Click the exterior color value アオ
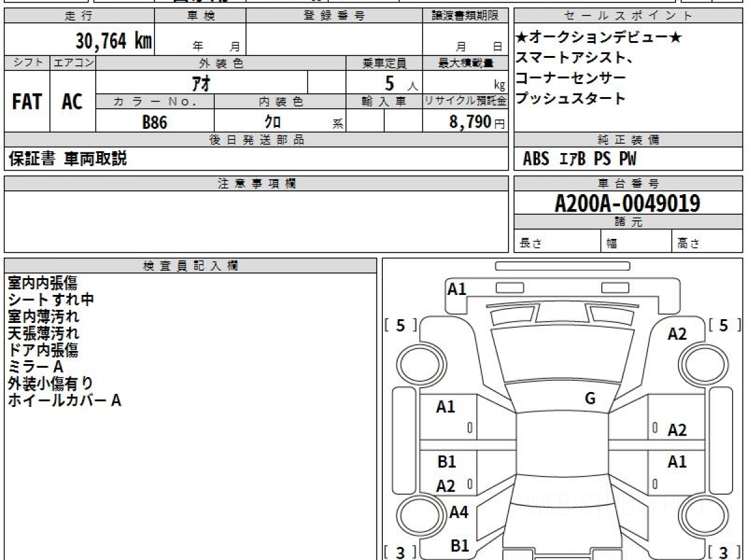This screenshot has width=747, height=560. [202, 82]
